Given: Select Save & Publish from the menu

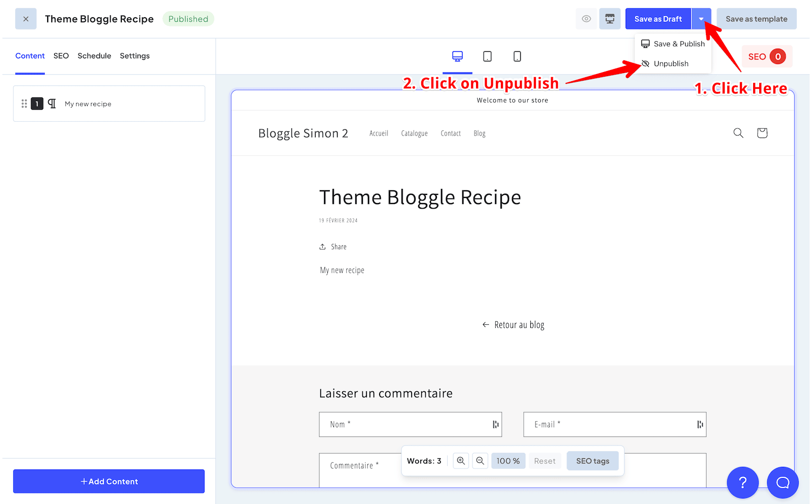Looking at the screenshot, I should (x=679, y=44).
